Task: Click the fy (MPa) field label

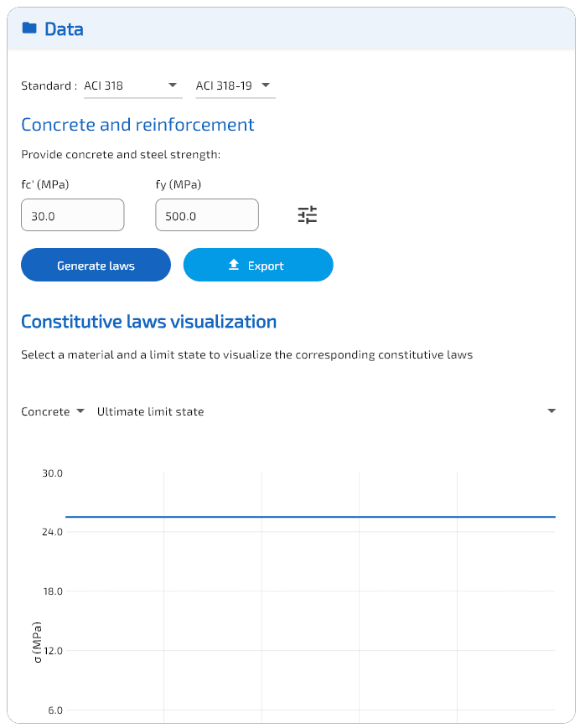Action: coord(179,184)
